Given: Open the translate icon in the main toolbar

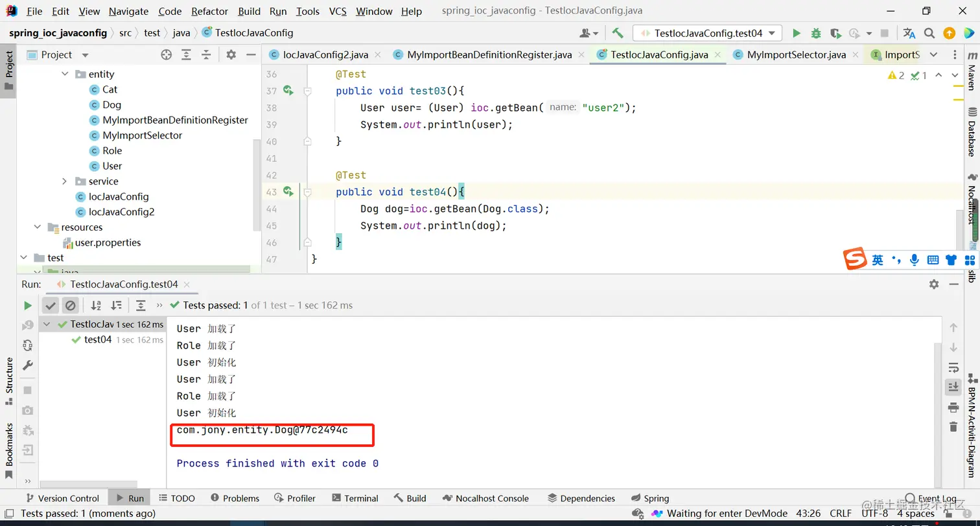Looking at the screenshot, I should click(909, 33).
